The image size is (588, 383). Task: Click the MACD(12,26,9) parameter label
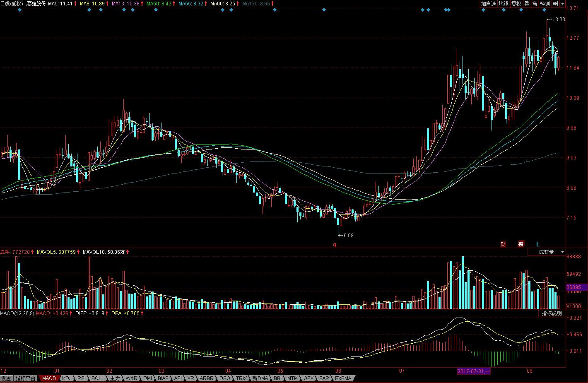point(17,313)
